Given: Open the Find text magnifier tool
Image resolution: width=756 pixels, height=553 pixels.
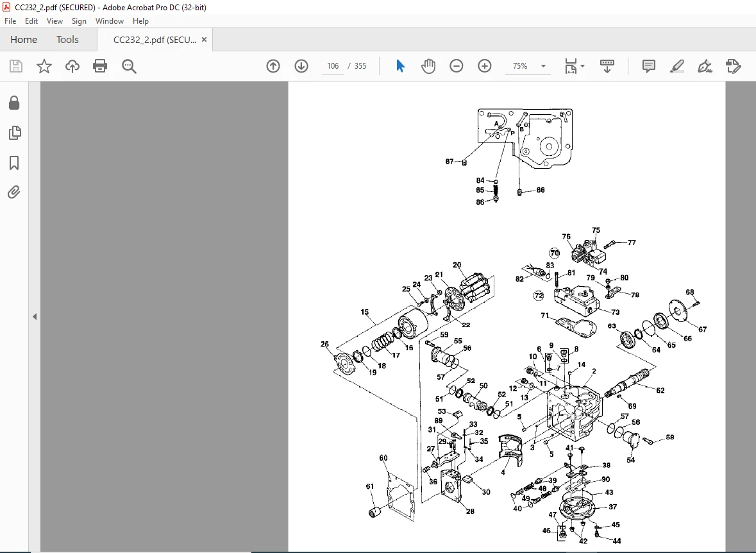Looking at the screenshot, I should (x=129, y=66).
